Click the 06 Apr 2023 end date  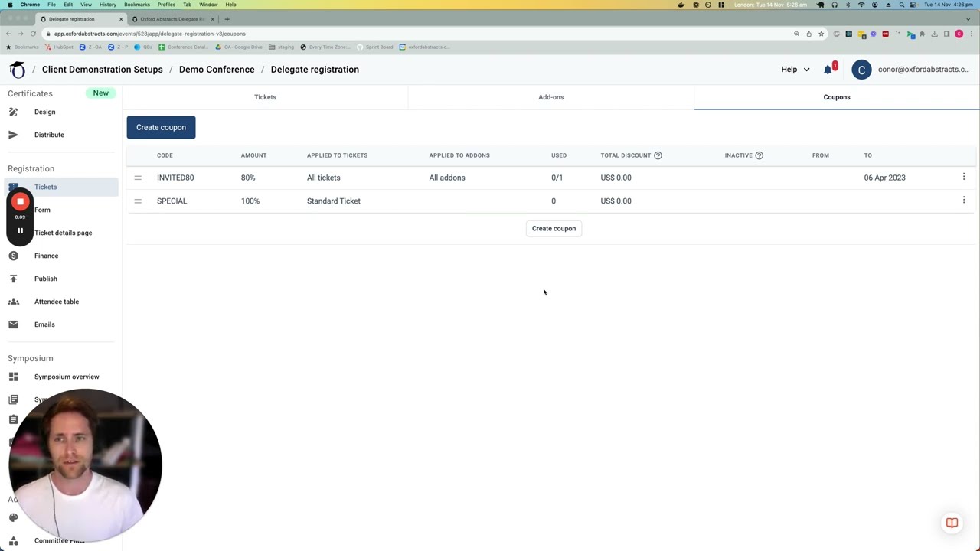(884, 178)
